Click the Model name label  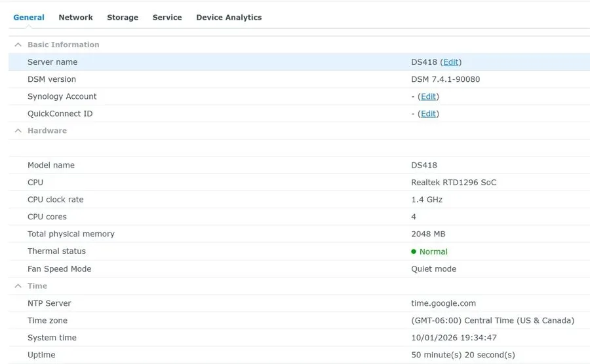tap(50, 165)
